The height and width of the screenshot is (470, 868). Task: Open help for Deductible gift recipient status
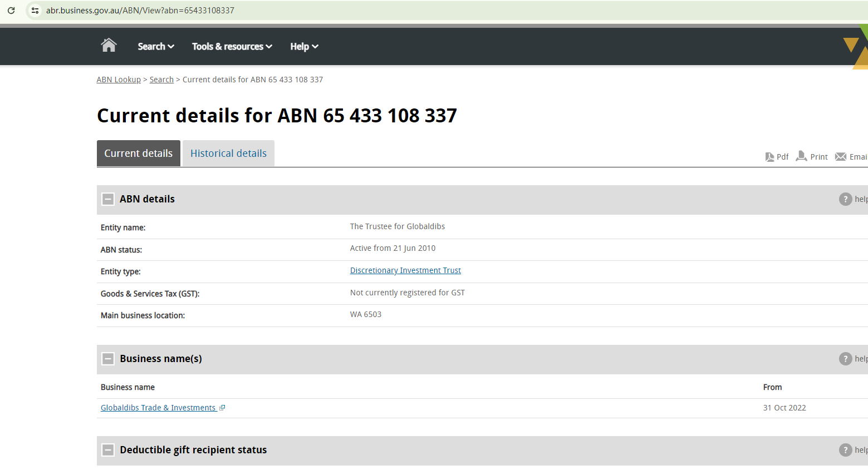[x=845, y=450]
